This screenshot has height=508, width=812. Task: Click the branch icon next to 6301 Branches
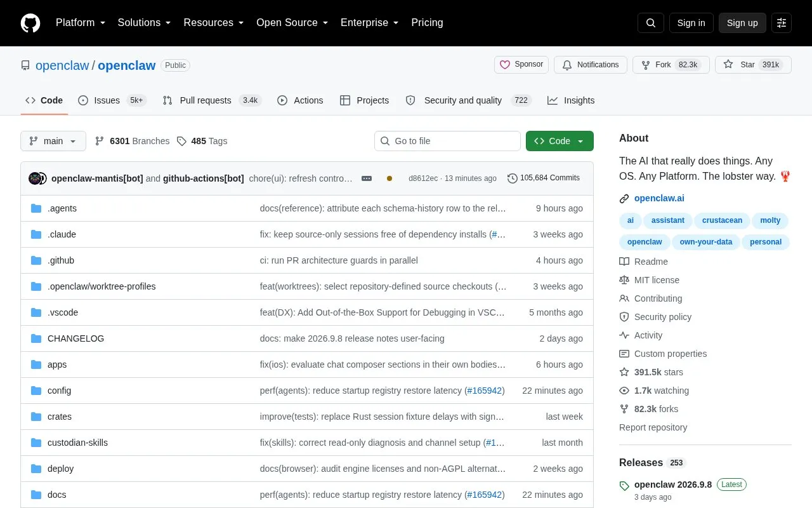(100, 141)
